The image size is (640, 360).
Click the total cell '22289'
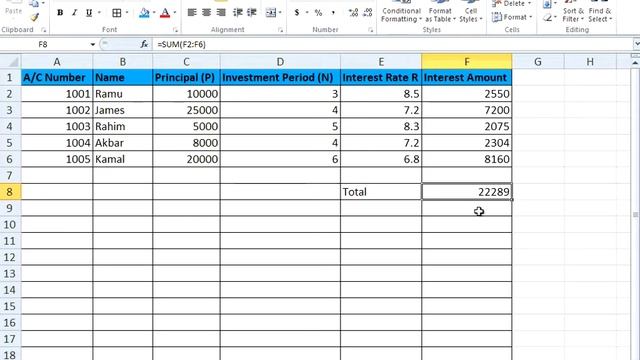click(467, 192)
